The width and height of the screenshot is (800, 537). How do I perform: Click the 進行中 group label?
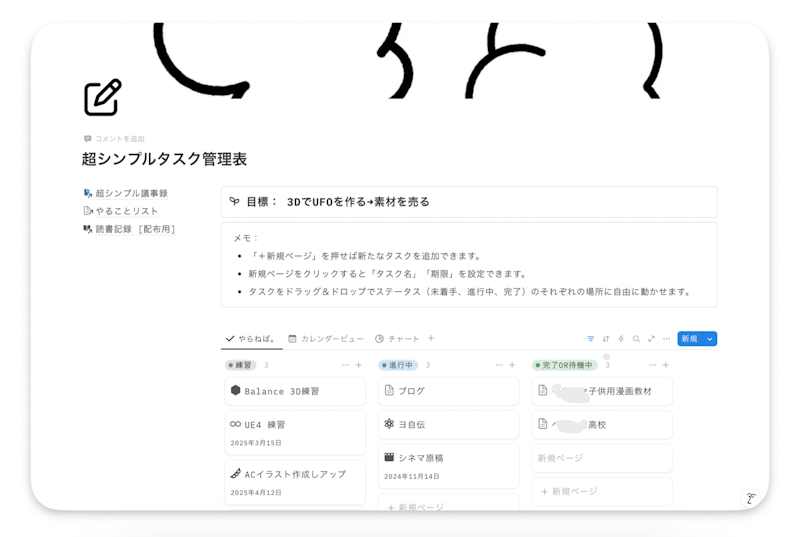point(398,365)
